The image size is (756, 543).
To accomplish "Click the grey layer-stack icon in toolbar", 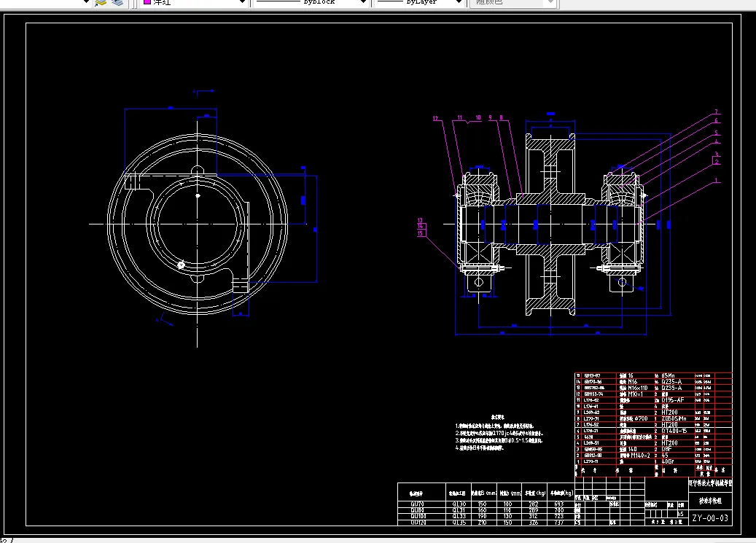I will click(117, 2).
